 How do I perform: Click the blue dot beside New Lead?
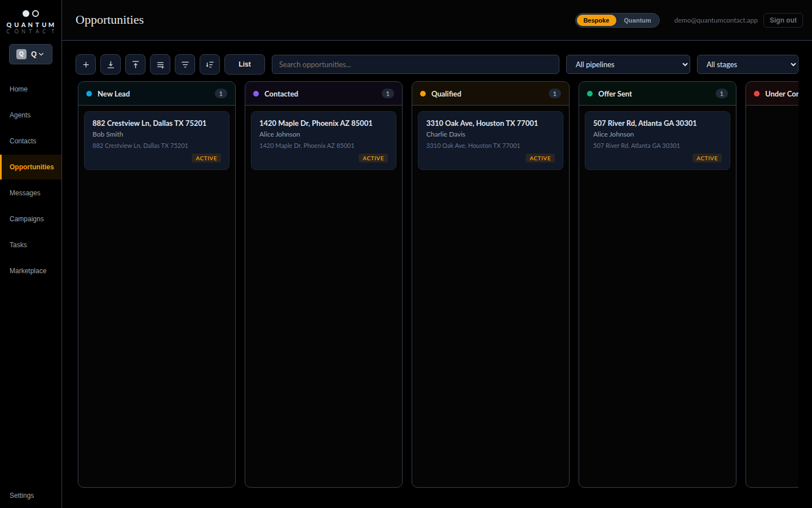[x=89, y=94]
